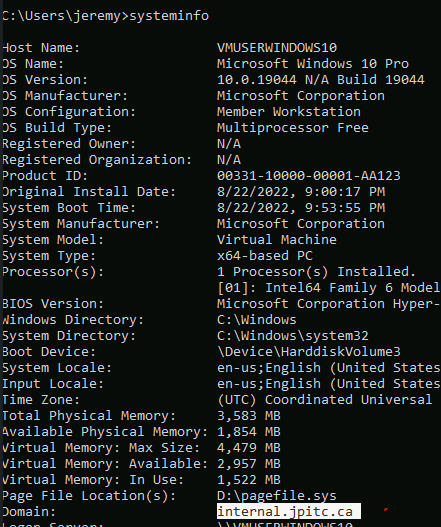
Task: Click the Original Install Date value
Action: [x=301, y=192]
